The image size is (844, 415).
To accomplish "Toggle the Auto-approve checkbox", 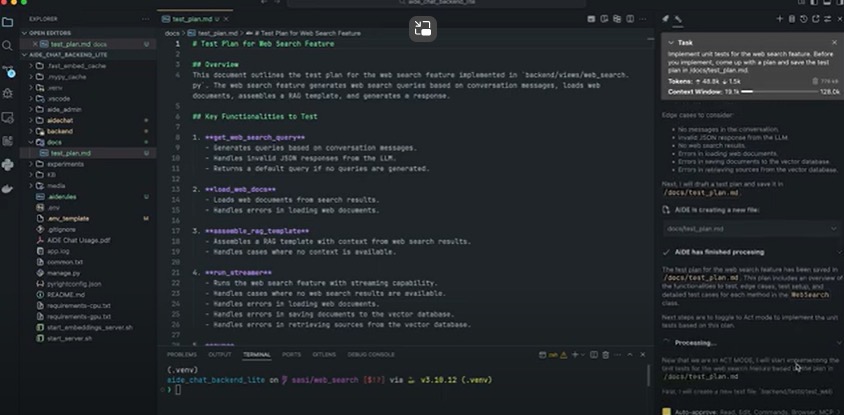I will [x=666, y=410].
